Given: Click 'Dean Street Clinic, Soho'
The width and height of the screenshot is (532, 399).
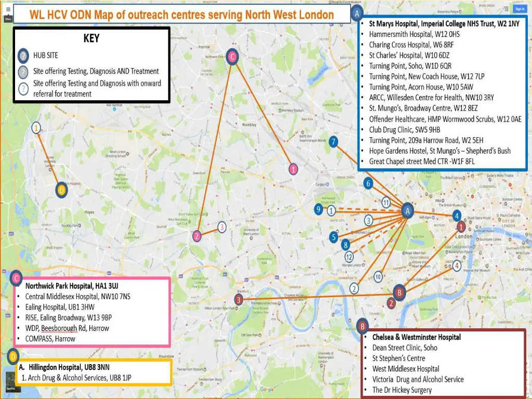Looking at the screenshot, I should [x=405, y=348].
